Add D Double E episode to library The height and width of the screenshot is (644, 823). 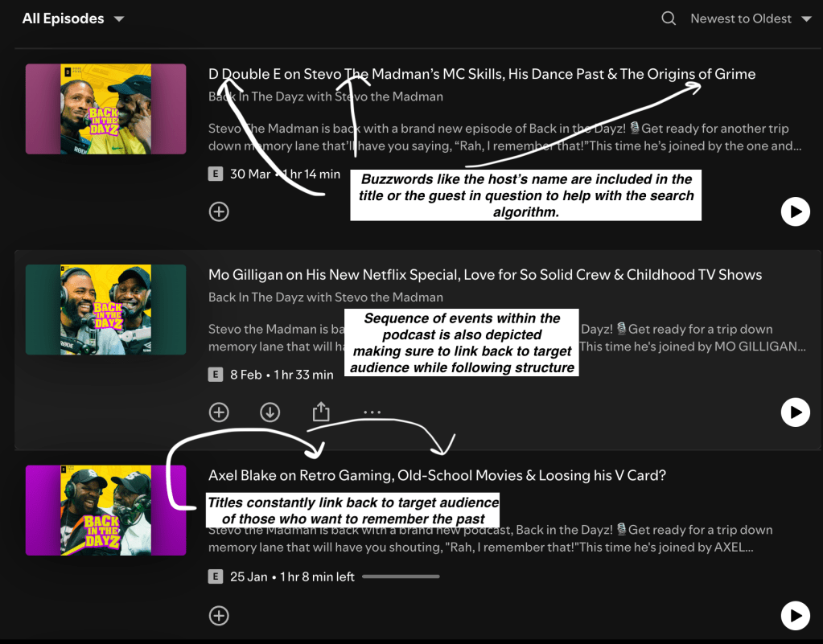coord(219,211)
